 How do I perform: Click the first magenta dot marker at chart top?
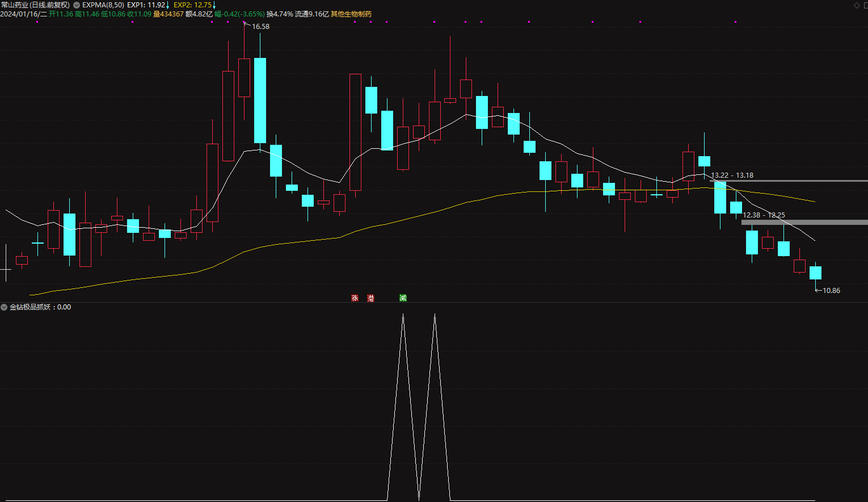pyautogui.click(x=37, y=22)
